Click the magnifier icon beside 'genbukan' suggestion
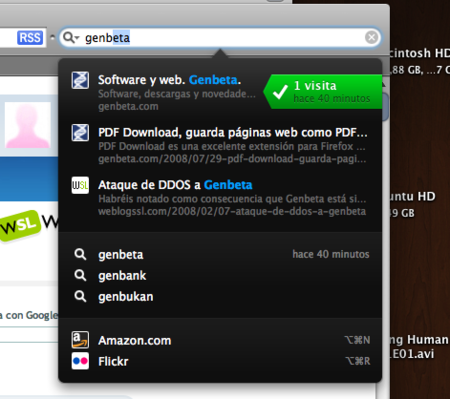 point(80,296)
